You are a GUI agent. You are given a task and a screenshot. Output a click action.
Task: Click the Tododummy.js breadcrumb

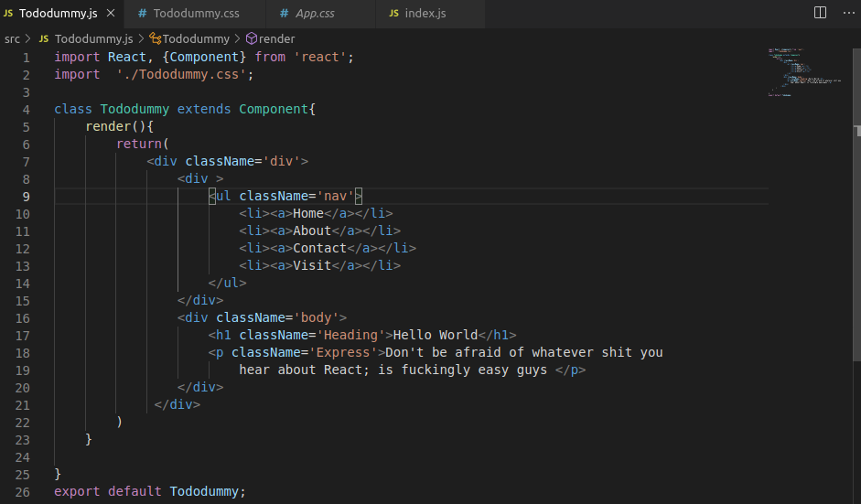(x=93, y=39)
